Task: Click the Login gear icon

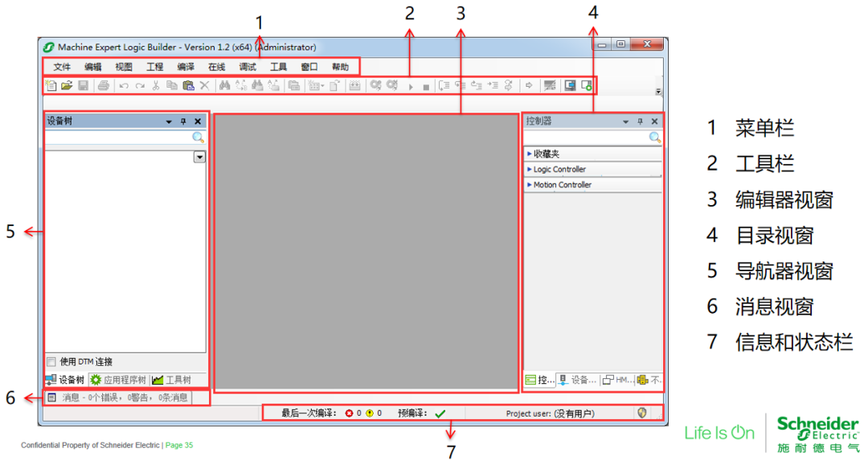Action: pyautogui.click(x=376, y=85)
